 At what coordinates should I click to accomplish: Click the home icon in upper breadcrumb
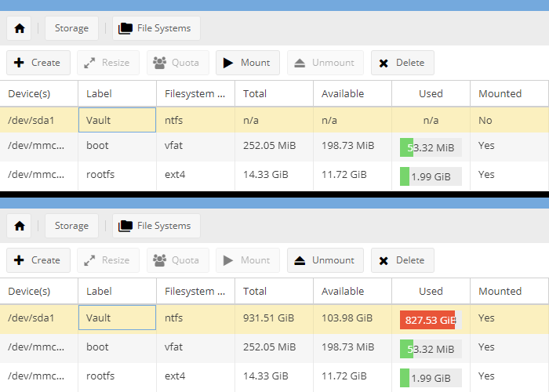click(x=20, y=28)
